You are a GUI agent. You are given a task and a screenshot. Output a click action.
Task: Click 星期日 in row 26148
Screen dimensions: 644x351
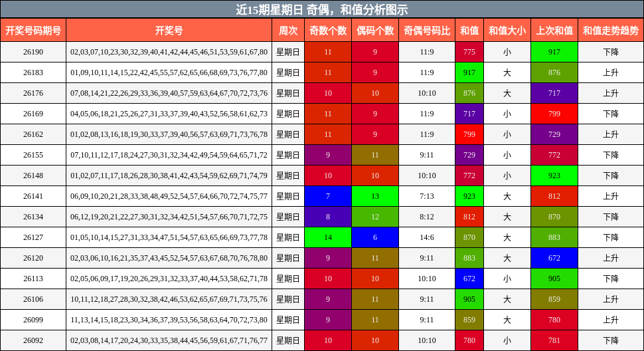(288, 175)
